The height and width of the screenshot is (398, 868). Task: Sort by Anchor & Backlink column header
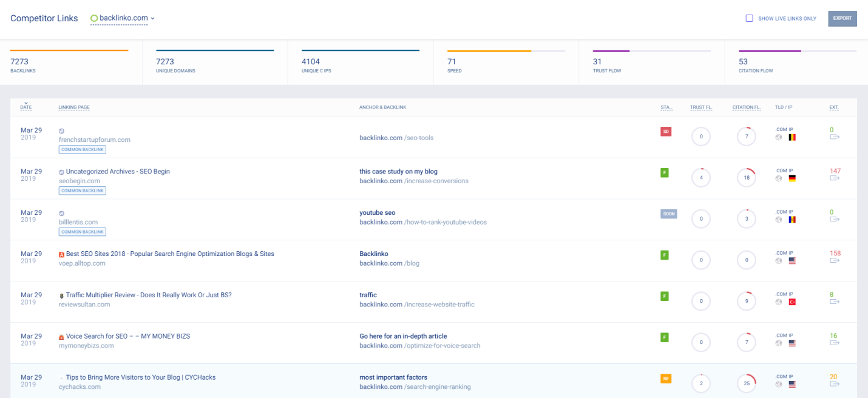[x=382, y=107]
